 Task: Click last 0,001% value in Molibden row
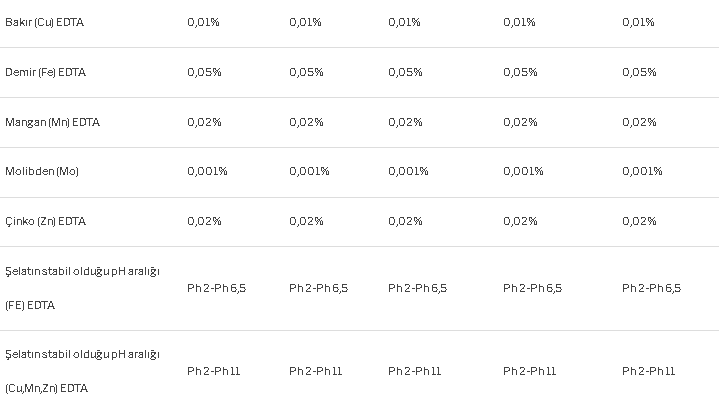[x=642, y=172]
